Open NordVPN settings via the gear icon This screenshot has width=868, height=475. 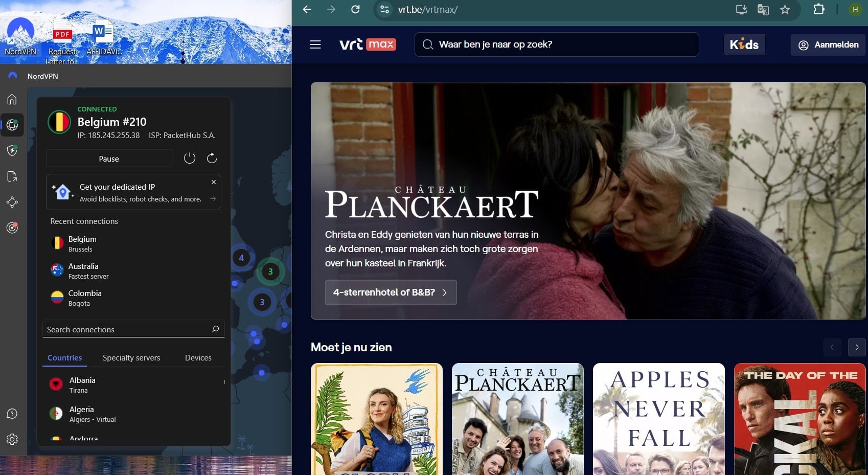click(11, 439)
